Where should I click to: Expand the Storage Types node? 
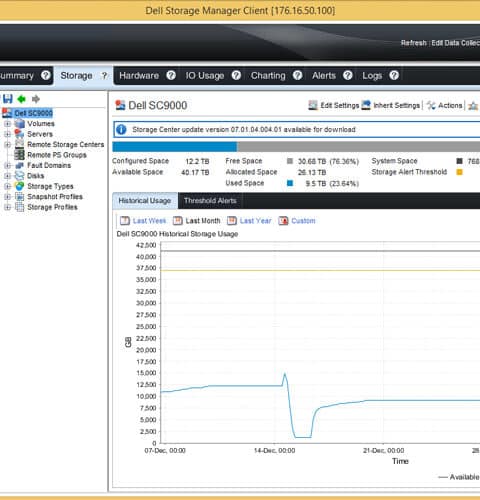[x=7, y=186]
